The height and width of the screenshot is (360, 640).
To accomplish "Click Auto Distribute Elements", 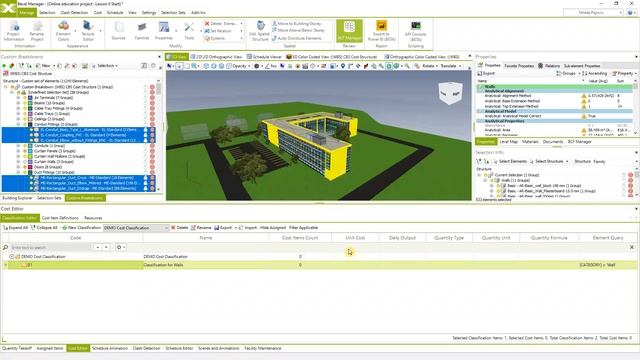I will pos(297,38).
